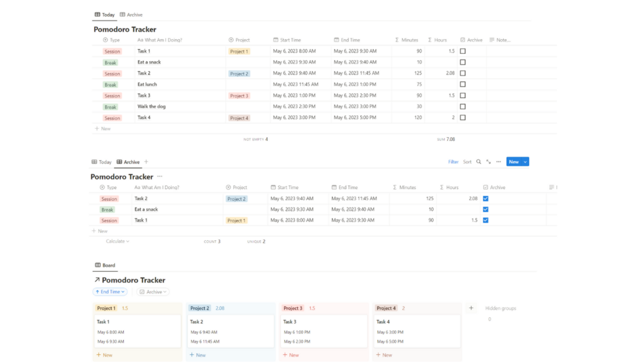Click the Sort button

click(x=467, y=161)
